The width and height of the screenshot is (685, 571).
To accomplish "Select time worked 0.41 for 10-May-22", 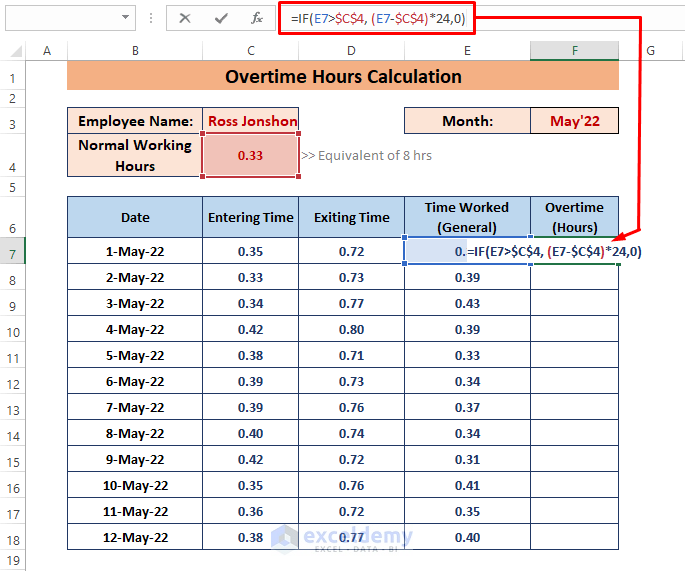I will point(467,485).
